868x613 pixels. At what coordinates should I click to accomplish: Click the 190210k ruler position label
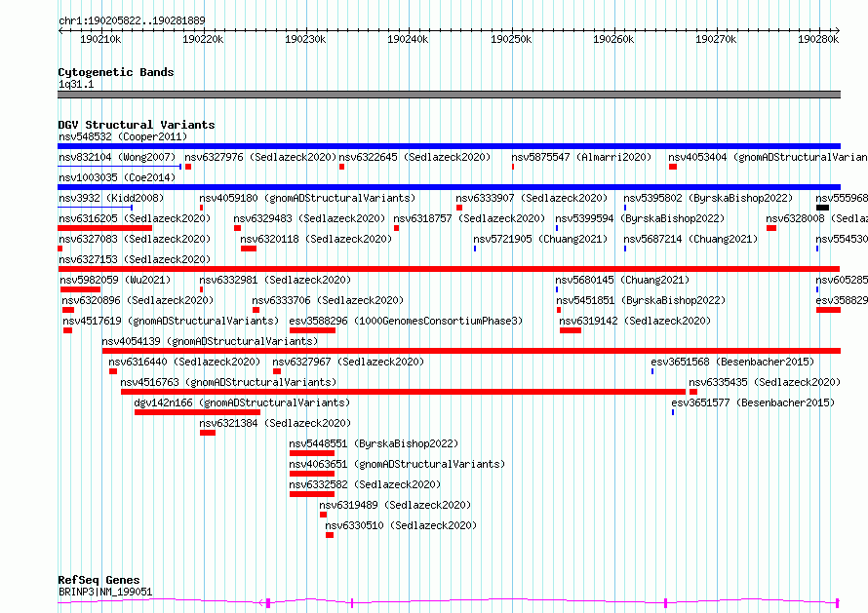(100, 39)
